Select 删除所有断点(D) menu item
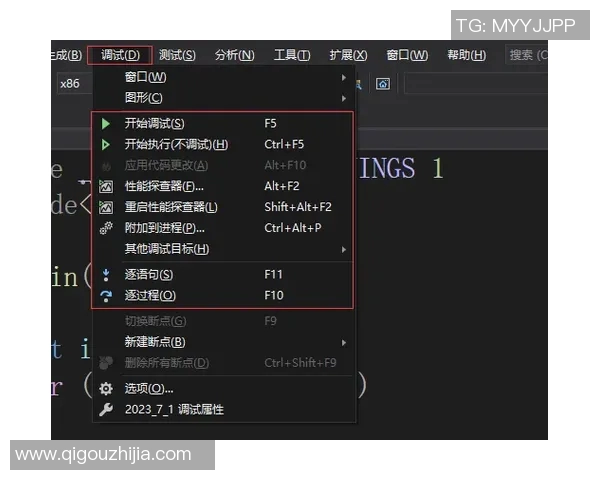The width and height of the screenshot is (600, 480). pyautogui.click(x=224, y=363)
